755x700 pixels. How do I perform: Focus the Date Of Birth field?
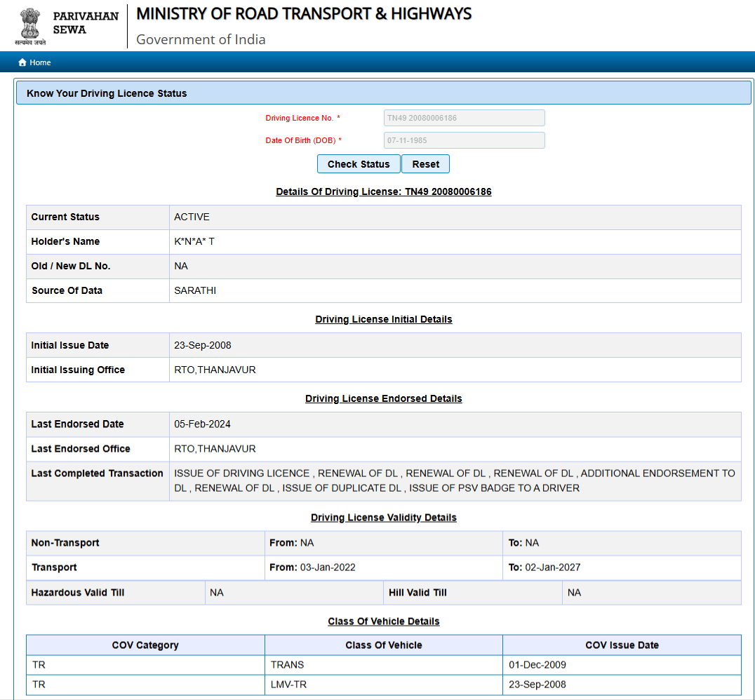(464, 140)
